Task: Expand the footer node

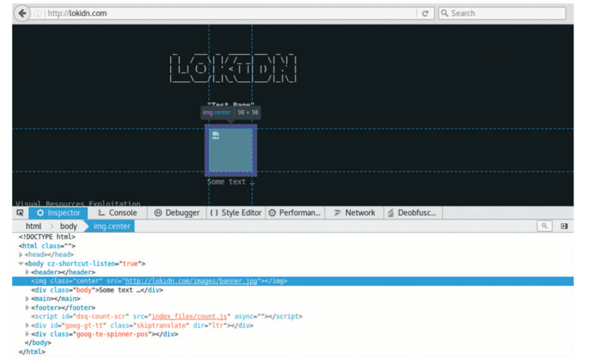Action: pyautogui.click(x=27, y=308)
